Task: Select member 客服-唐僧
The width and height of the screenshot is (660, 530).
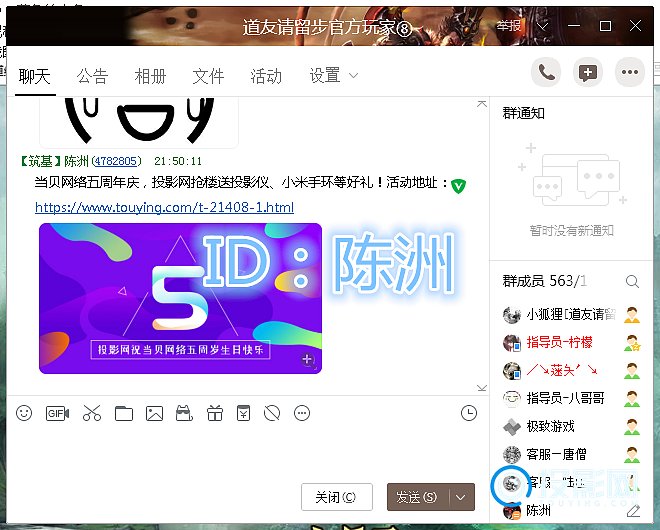Action: click(x=572, y=455)
